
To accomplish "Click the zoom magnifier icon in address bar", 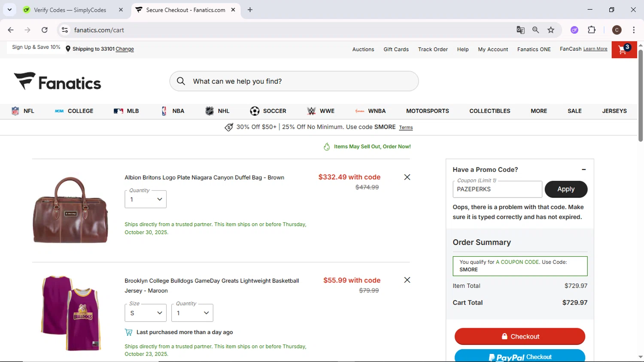I will [x=535, y=30].
